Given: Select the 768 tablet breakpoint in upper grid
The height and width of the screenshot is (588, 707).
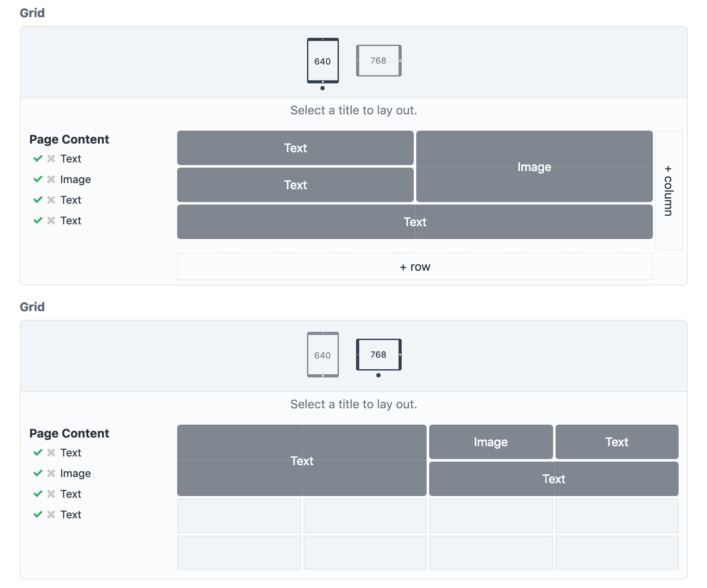Looking at the screenshot, I should coord(379,61).
